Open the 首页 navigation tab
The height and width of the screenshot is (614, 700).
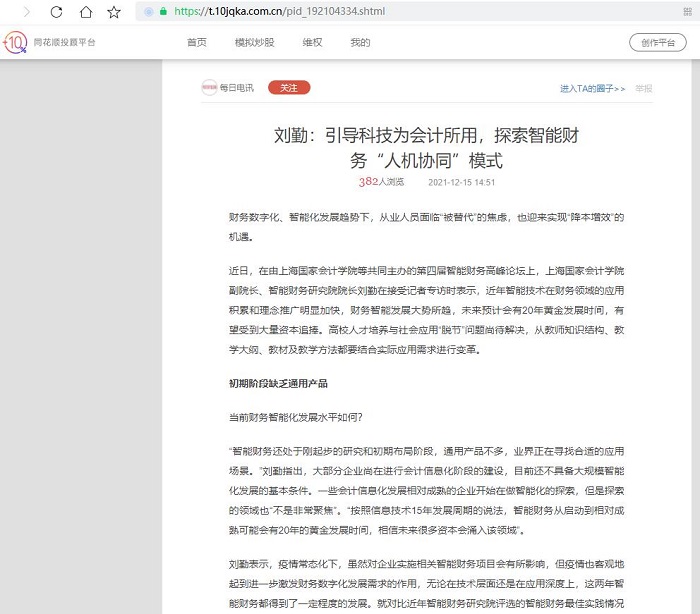[197, 43]
